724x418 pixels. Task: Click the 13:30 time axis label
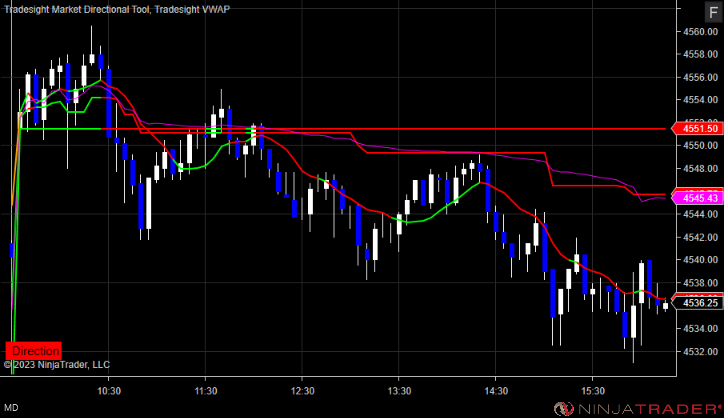(x=399, y=391)
